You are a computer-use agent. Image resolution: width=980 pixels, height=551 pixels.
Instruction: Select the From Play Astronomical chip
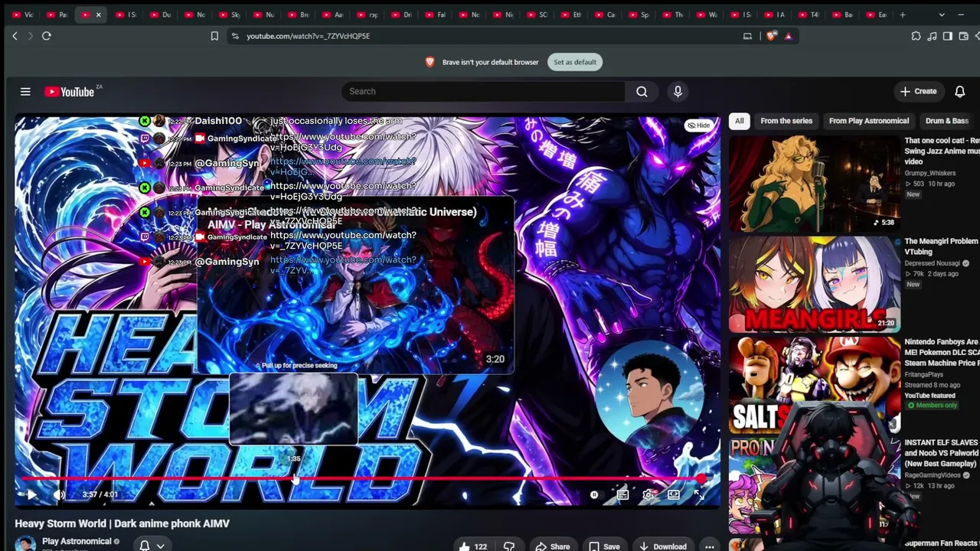point(869,121)
